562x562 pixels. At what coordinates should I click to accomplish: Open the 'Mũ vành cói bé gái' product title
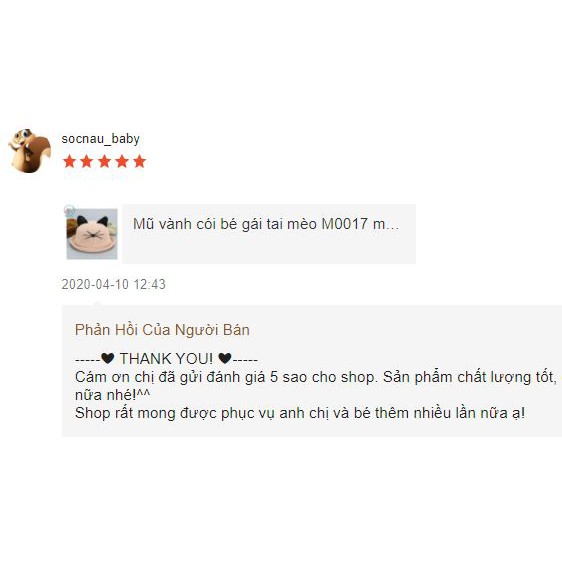point(266,224)
